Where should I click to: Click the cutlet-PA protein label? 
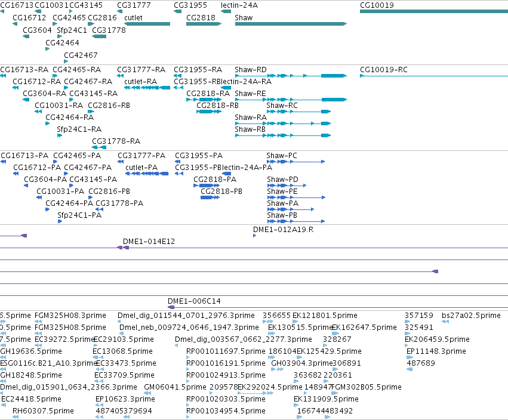pyautogui.click(x=141, y=168)
